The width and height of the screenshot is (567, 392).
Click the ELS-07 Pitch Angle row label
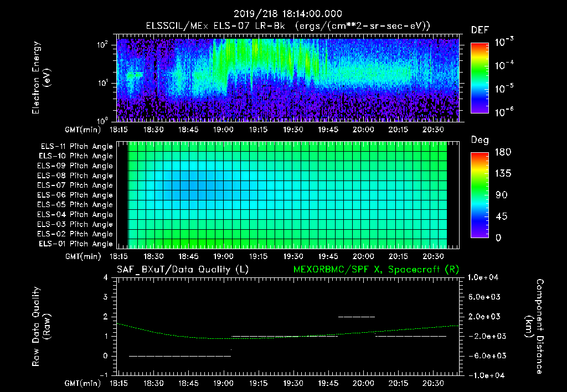[75, 185]
